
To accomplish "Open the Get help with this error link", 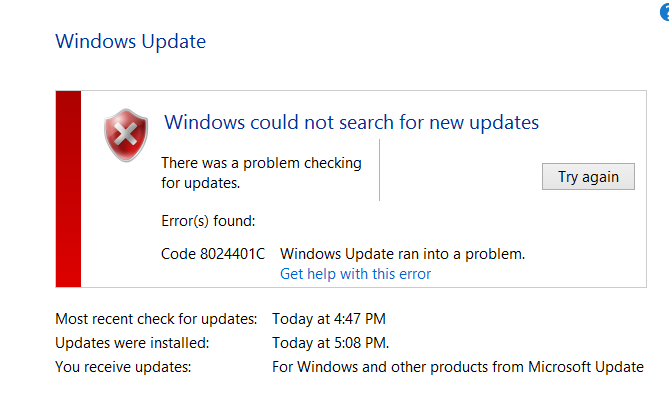I will coord(355,274).
